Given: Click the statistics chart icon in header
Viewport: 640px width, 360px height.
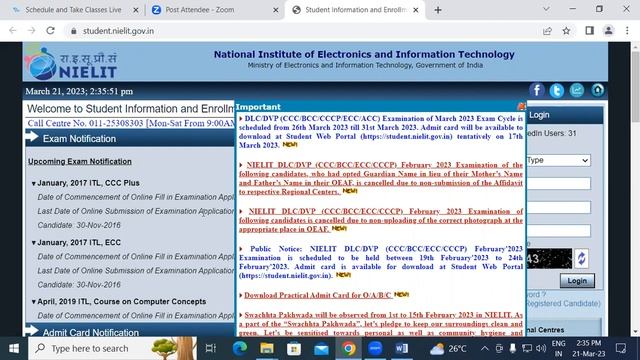Looking at the screenshot, I should click(577, 90).
